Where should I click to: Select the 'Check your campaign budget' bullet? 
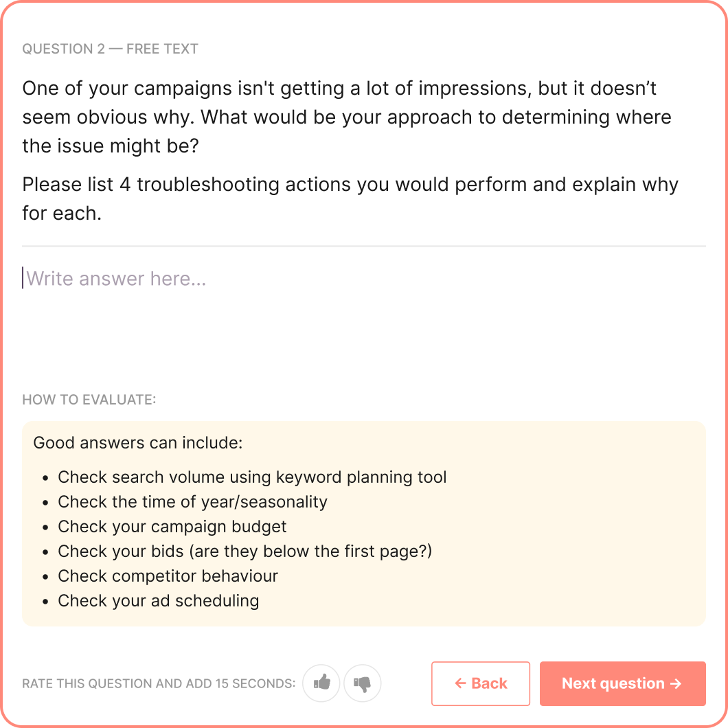click(172, 527)
